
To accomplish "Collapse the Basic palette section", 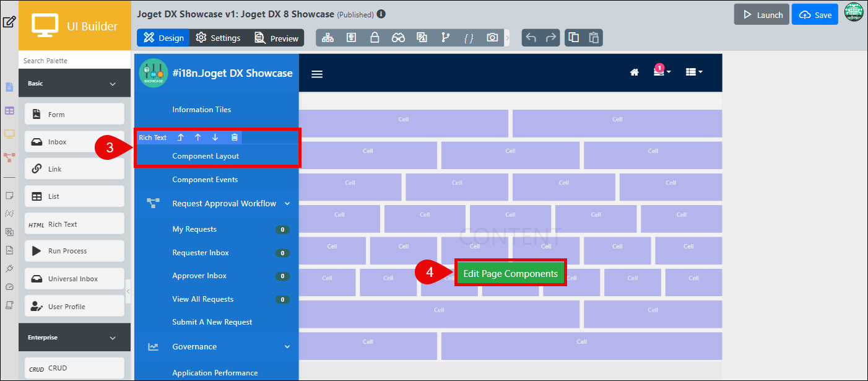I will coord(113,84).
